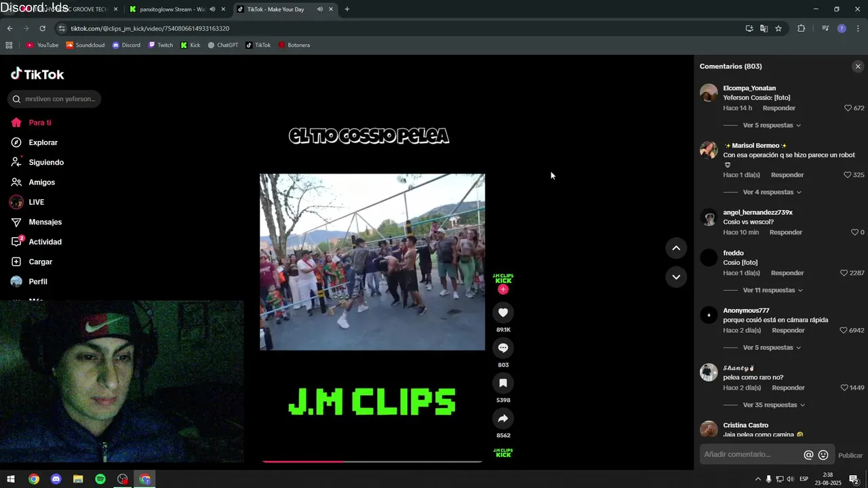The width and height of the screenshot is (868, 488).
Task: Like freddo's comment
Action: click(x=844, y=273)
